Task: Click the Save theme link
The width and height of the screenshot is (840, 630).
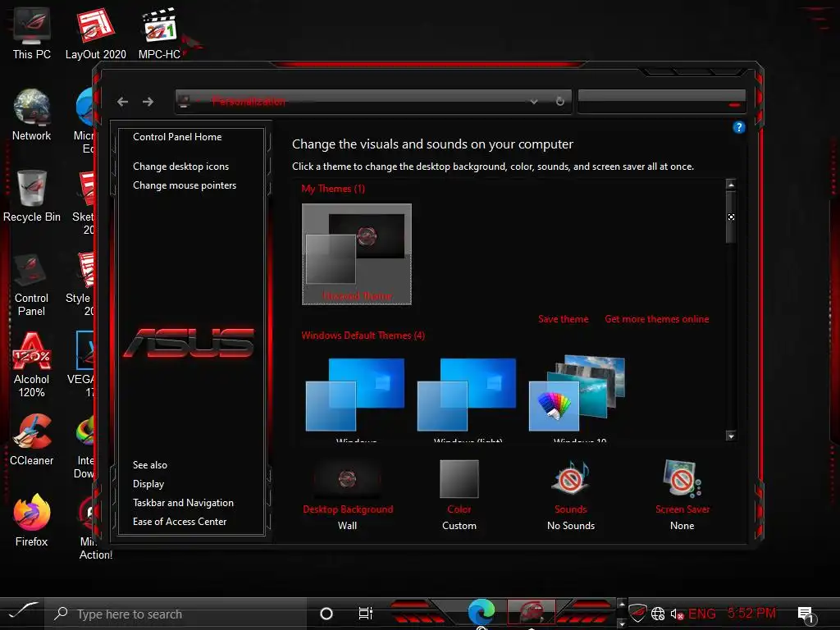Action: (563, 319)
